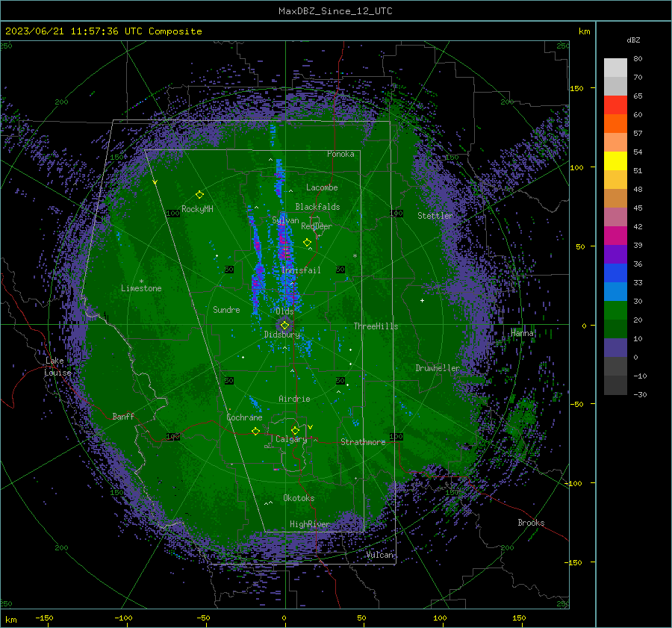Select the white plus marker west of Hanna
Image resolution: width=672 pixels, height=628 pixels.
tap(422, 300)
